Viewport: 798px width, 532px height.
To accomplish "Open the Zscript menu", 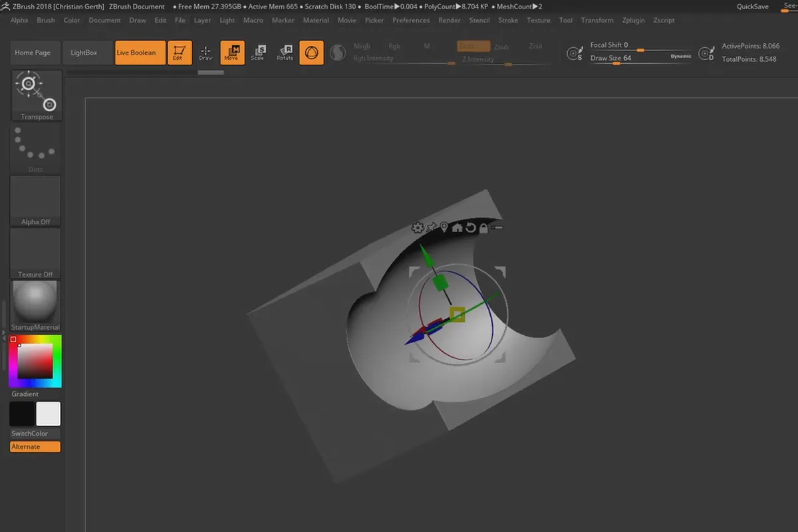I will [664, 20].
